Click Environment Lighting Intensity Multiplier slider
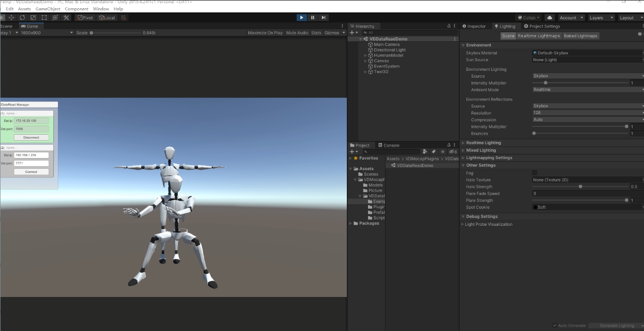Screen dimensions: 644x331 [x=580, y=83]
